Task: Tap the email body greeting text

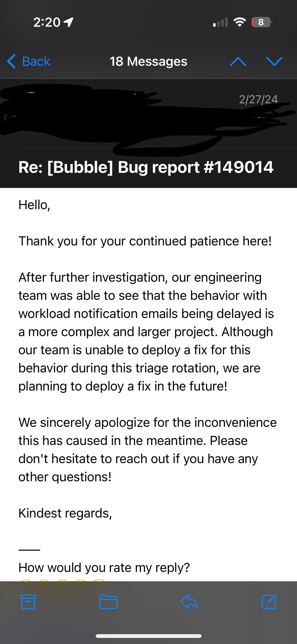Action: click(35, 206)
